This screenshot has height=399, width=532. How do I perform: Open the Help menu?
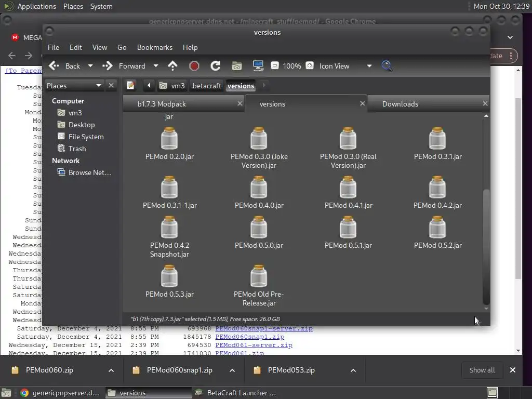(190, 47)
